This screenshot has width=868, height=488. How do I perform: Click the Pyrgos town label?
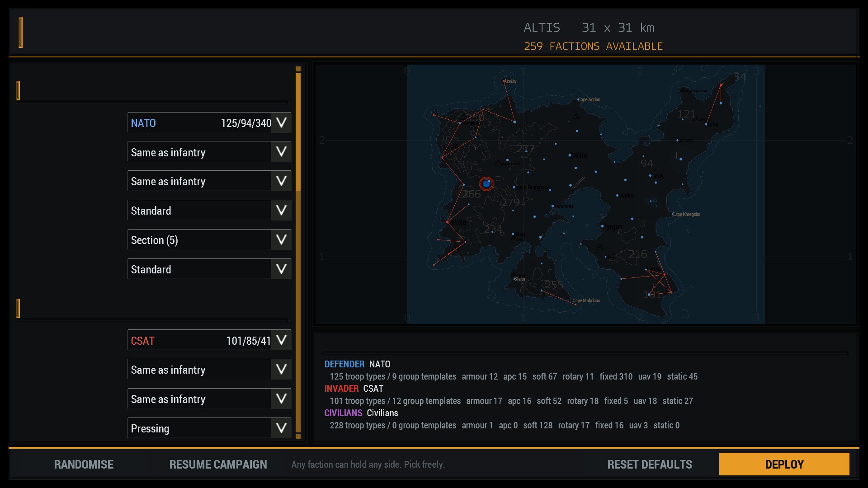(x=613, y=227)
